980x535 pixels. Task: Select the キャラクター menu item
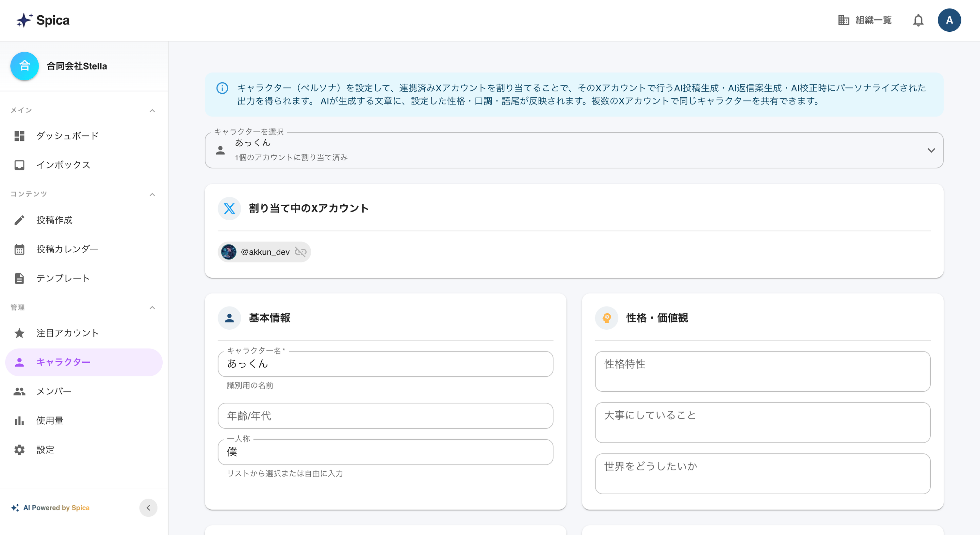pos(84,362)
